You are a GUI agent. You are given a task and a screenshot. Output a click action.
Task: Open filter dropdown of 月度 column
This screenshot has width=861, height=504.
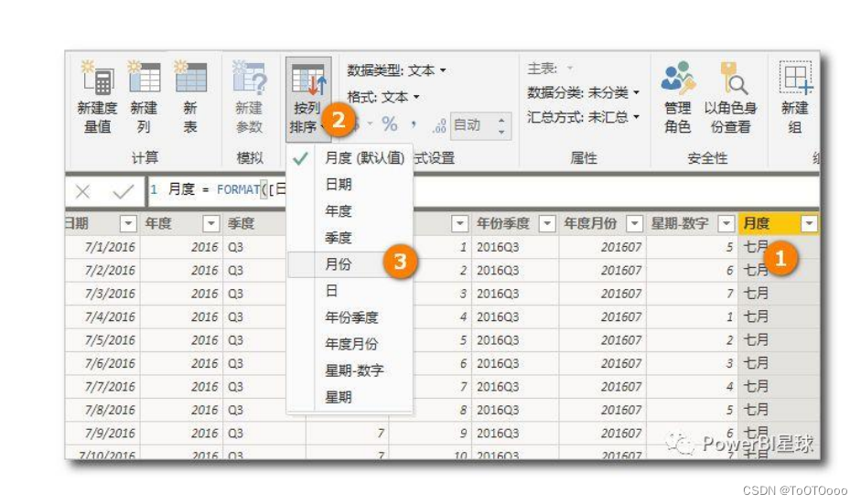809,223
